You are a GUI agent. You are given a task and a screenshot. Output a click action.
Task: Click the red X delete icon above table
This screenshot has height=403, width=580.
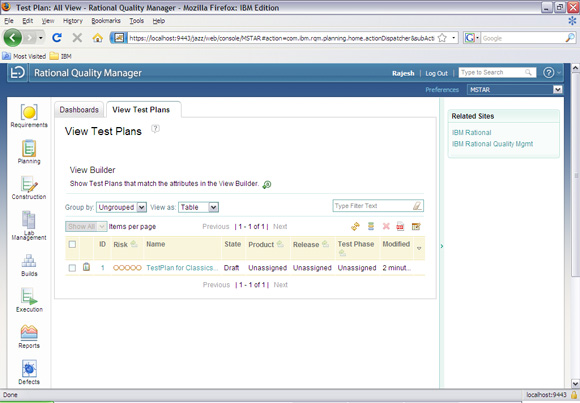[386, 226]
